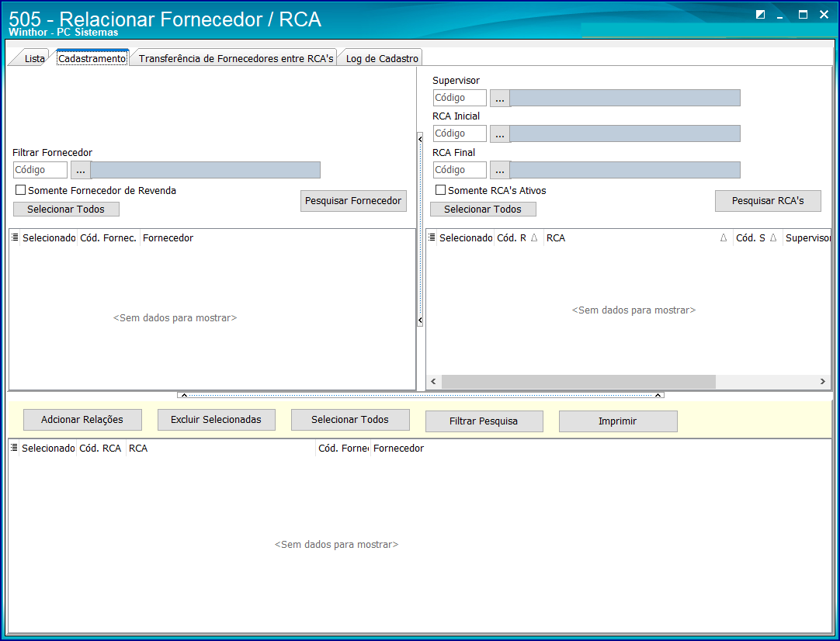Image resolution: width=840 pixels, height=641 pixels.
Task: Open the RCA Inicial lookup ellipsis button
Action: (500, 134)
